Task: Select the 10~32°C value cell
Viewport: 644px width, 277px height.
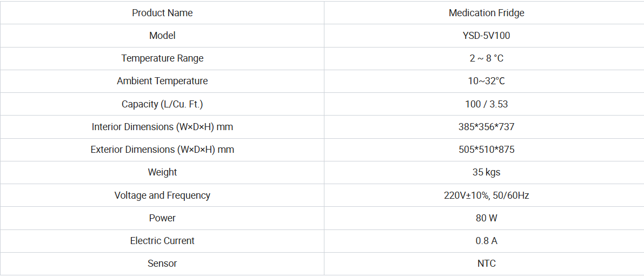Action: (x=486, y=81)
